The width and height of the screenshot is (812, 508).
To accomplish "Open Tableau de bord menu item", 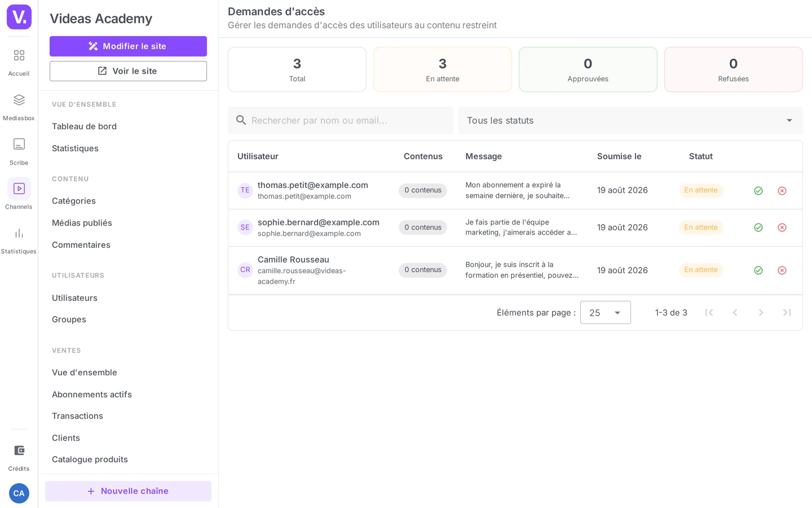I will [x=84, y=126].
